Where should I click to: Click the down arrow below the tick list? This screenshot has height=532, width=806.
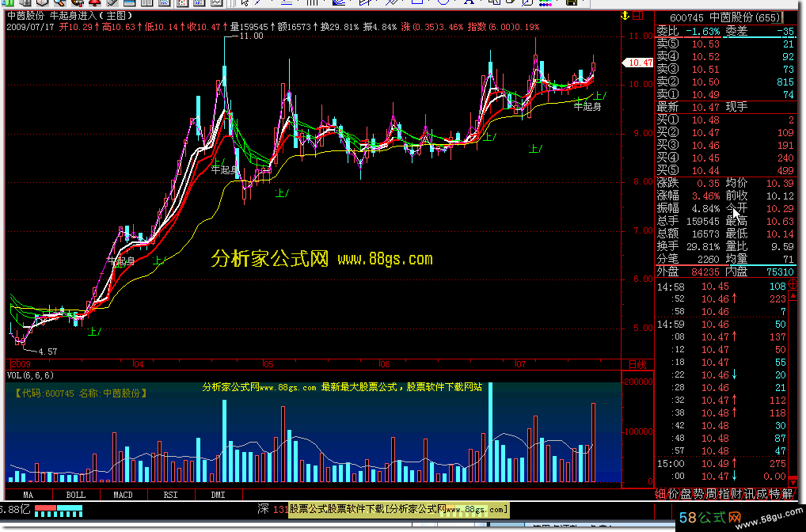(x=793, y=481)
